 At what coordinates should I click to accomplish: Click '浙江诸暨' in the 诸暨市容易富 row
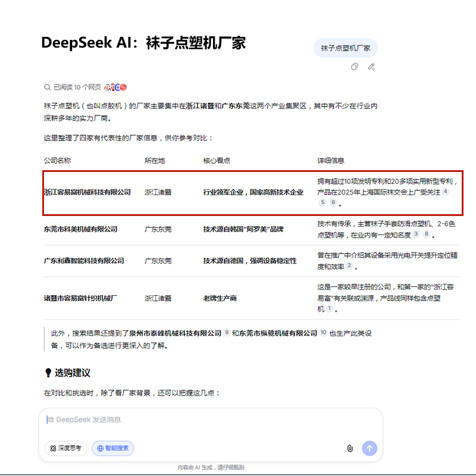(x=158, y=298)
